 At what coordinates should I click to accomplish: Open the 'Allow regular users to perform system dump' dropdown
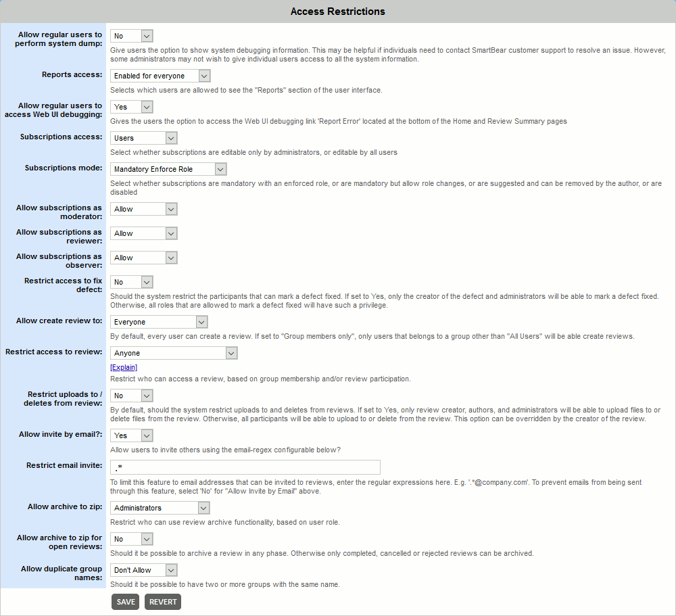[x=131, y=35]
